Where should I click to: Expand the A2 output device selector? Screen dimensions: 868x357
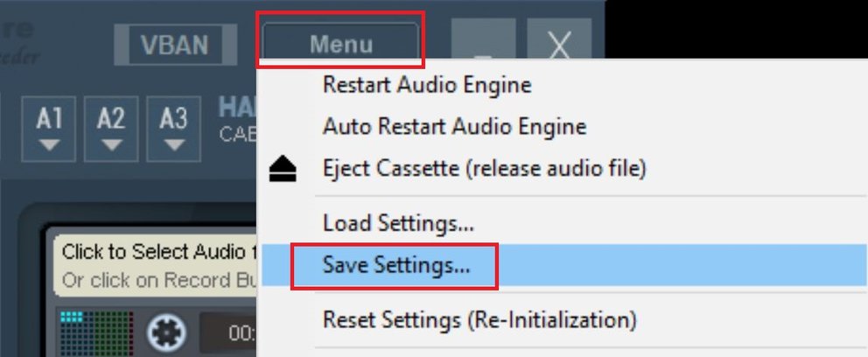pos(111,127)
